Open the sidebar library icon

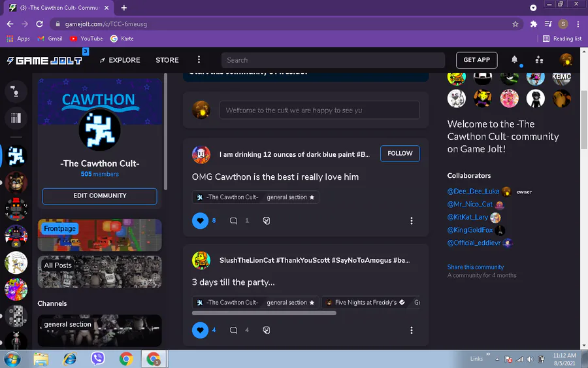point(16,118)
